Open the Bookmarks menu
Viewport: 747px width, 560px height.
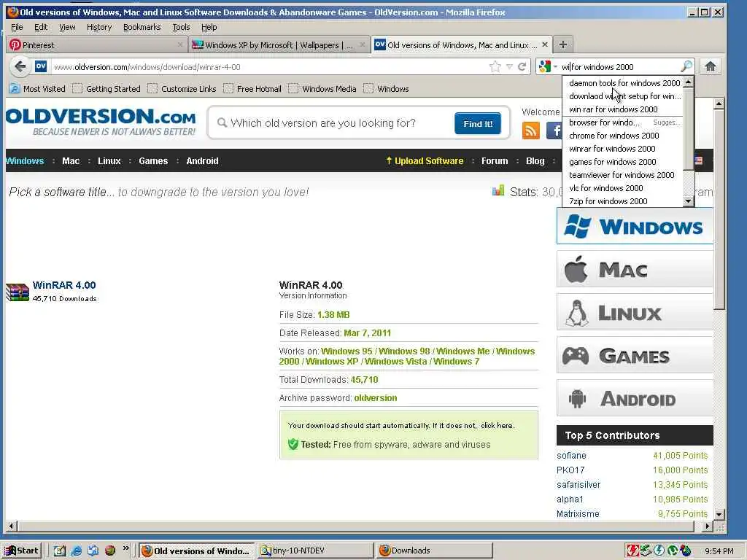click(x=142, y=27)
